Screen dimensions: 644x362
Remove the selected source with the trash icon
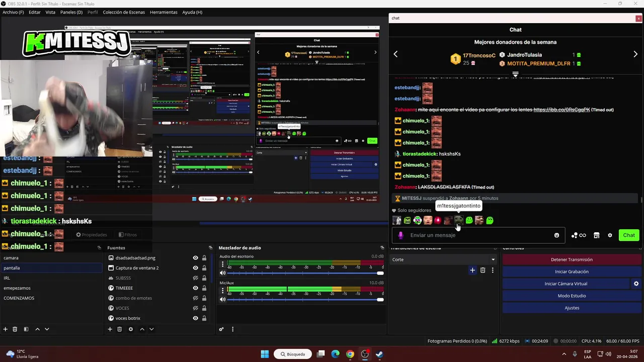click(x=119, y=329)
